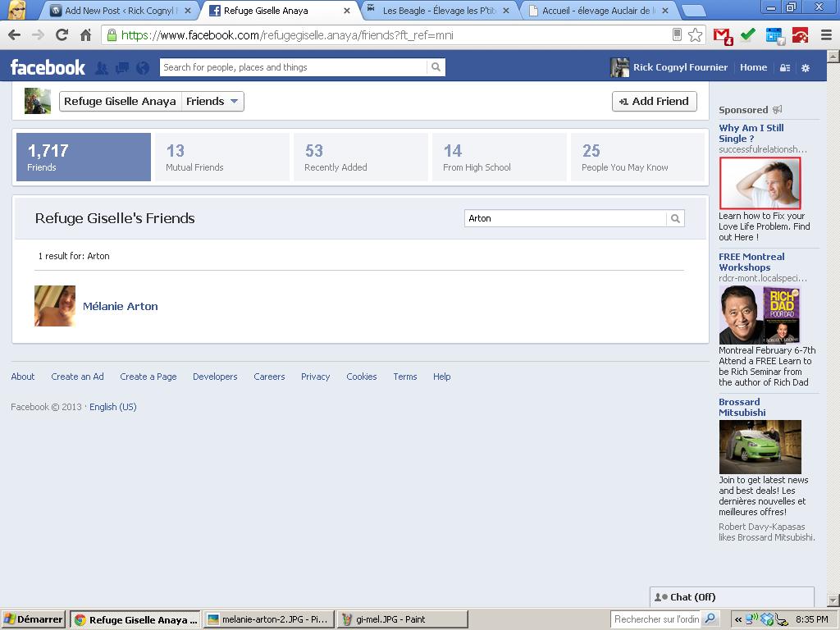Go to Home in Facebook header
The width and height of the screenshot is (840, 630).
[753, 67]
